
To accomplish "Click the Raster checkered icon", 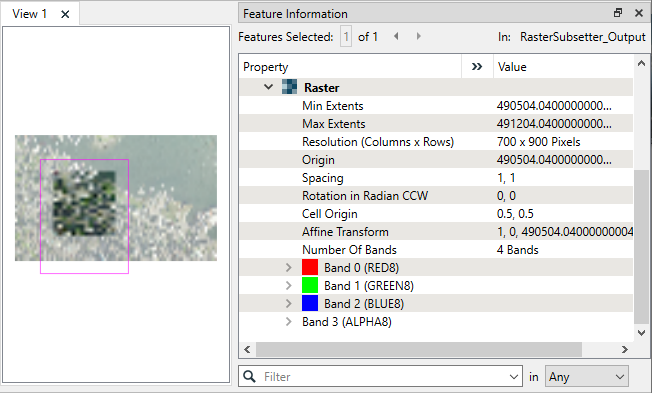I will tap(289, 87).
